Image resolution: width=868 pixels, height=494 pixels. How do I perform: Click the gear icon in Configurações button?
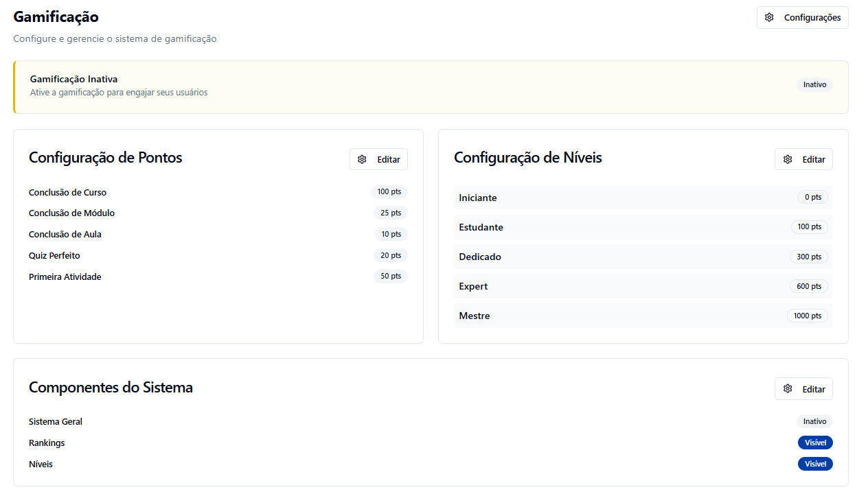click(x=769, y=18)
